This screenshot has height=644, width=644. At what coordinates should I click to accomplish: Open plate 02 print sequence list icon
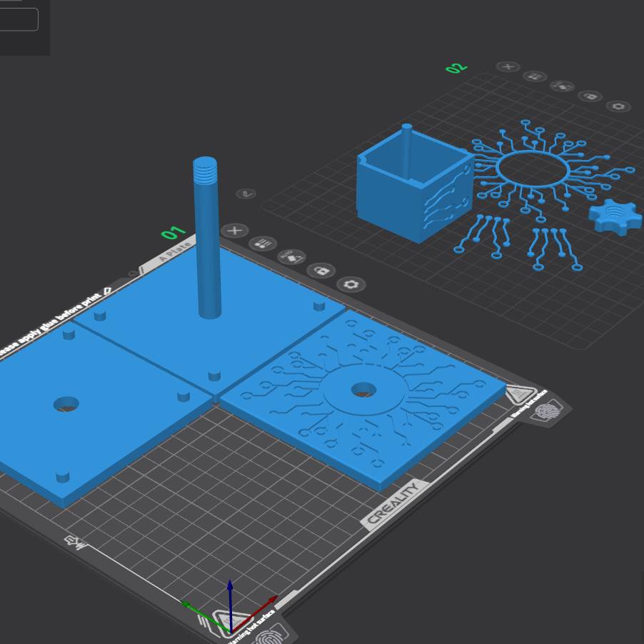click(x=534, y=76)
